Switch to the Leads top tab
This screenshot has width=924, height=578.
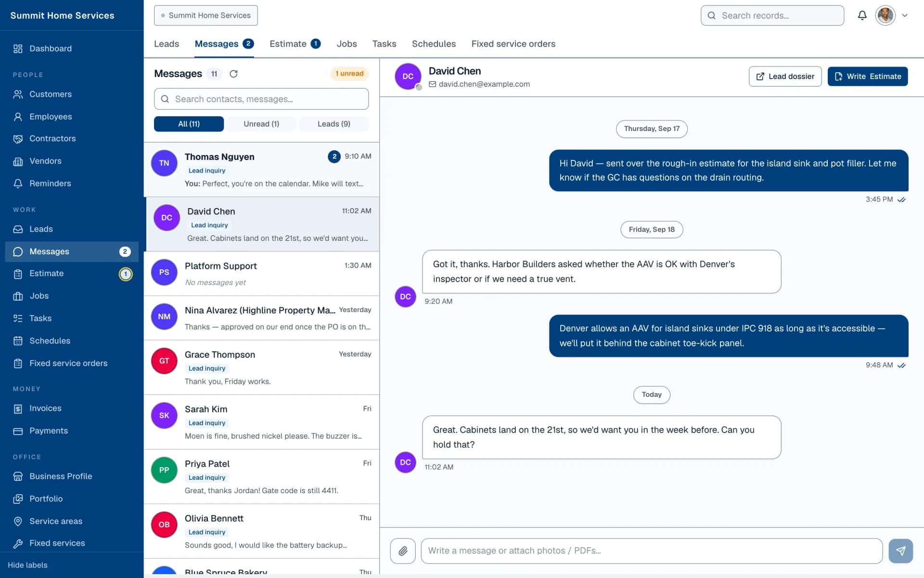(x=167, y=44)
